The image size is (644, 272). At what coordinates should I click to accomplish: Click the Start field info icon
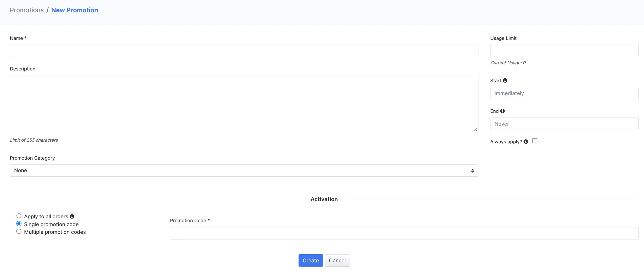(x=505, y=80)
